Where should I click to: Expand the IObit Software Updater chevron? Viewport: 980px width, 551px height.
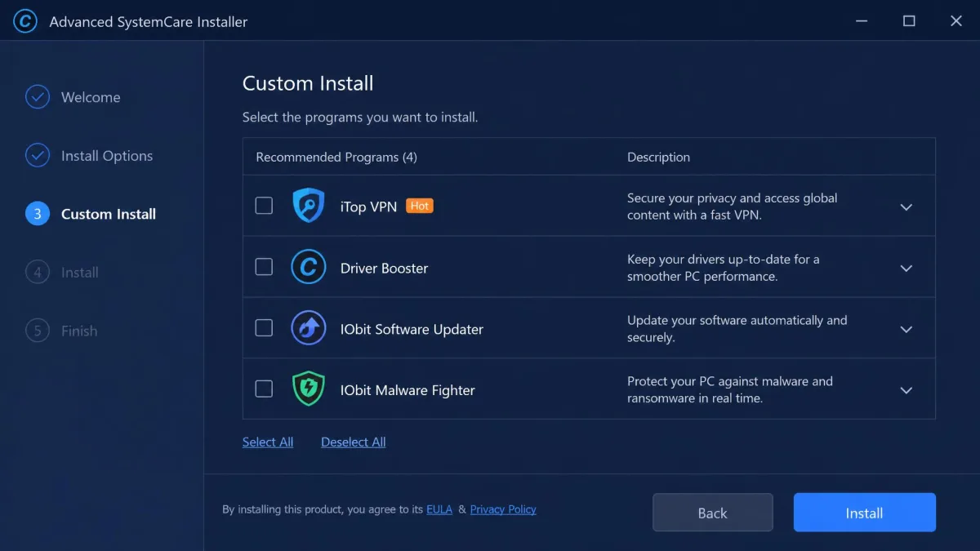click(x=906, y=330)
